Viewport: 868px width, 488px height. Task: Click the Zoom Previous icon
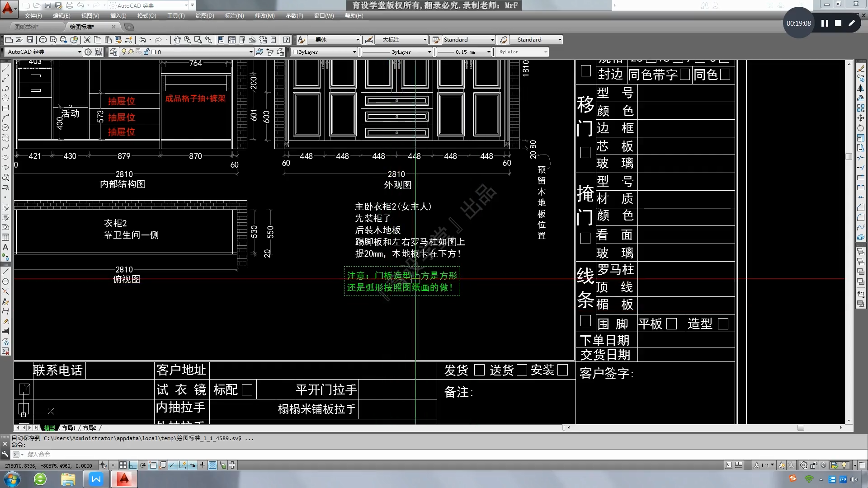tap(208, 40)
